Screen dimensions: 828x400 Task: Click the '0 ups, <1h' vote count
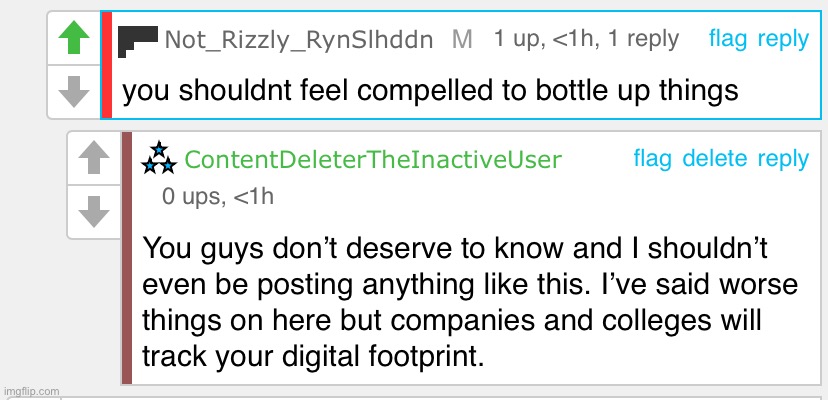(217, 196)
